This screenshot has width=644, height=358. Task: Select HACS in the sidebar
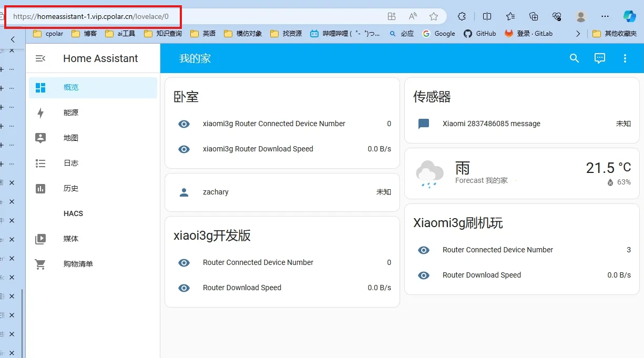(x=73, y=213)
